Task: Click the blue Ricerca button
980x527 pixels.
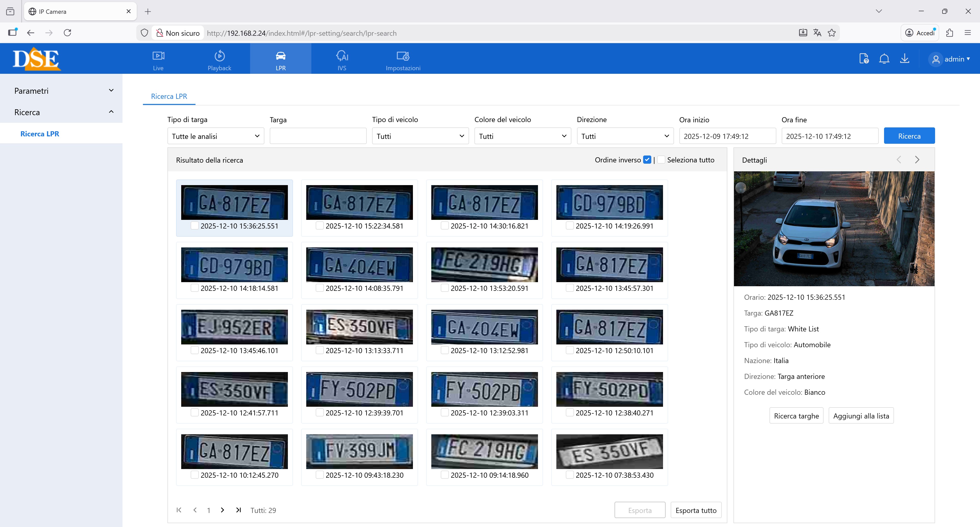Action: pyautogui.click(x=909, y=136)
